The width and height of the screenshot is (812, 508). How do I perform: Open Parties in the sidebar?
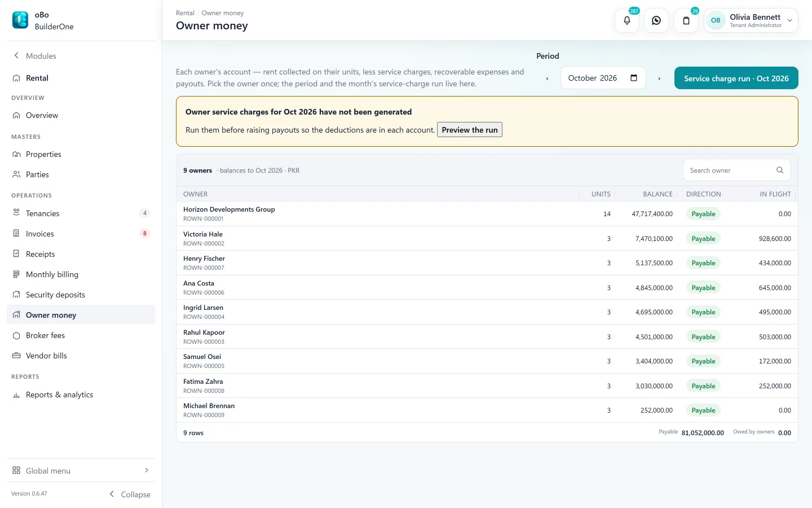pyautogui.click(x=81, y=174)
